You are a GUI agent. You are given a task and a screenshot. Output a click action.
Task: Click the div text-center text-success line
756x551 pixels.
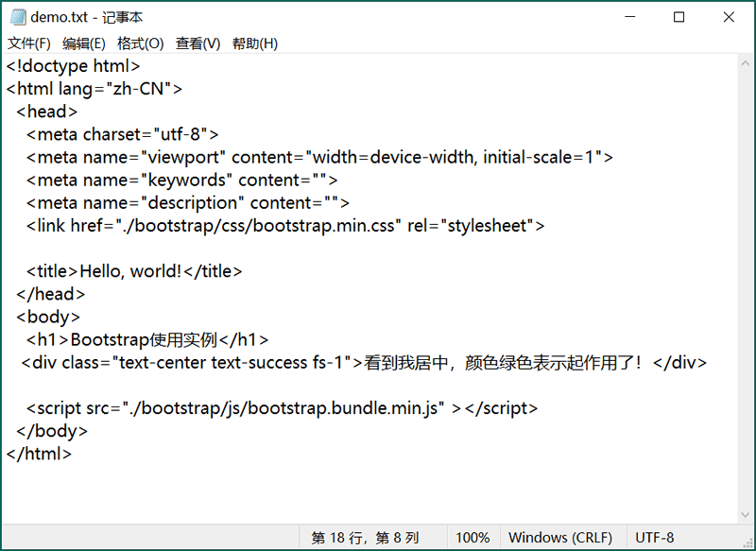coord(364,362)
